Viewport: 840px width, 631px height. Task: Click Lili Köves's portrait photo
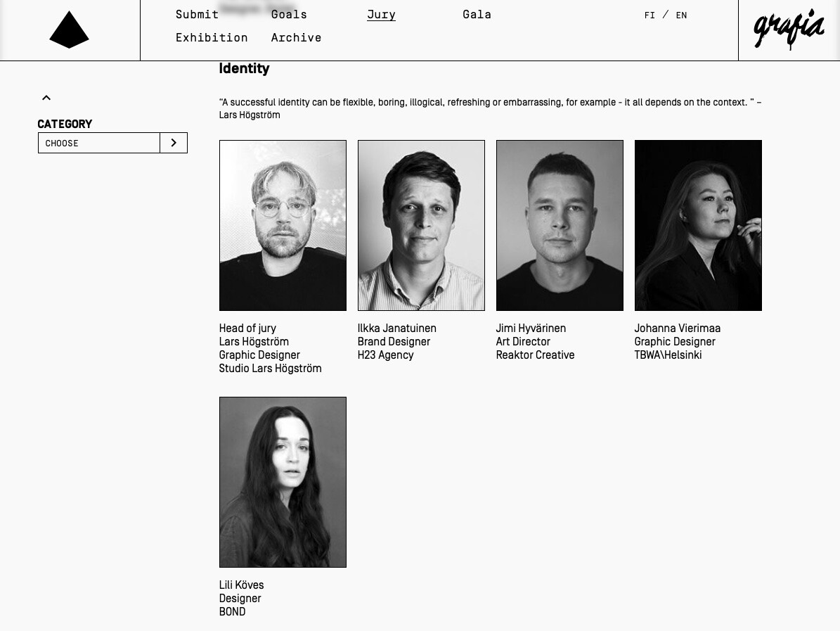point(283,482)
